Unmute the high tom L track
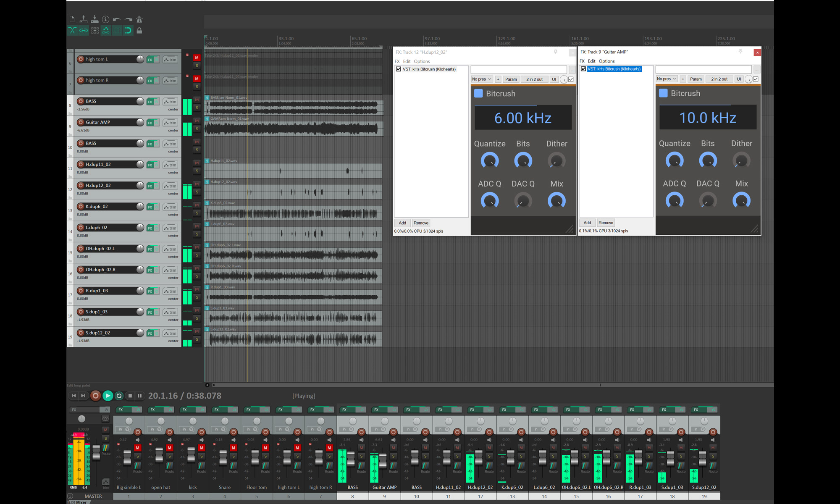Screen dimensions: 840x504 [x=197, y=58]
